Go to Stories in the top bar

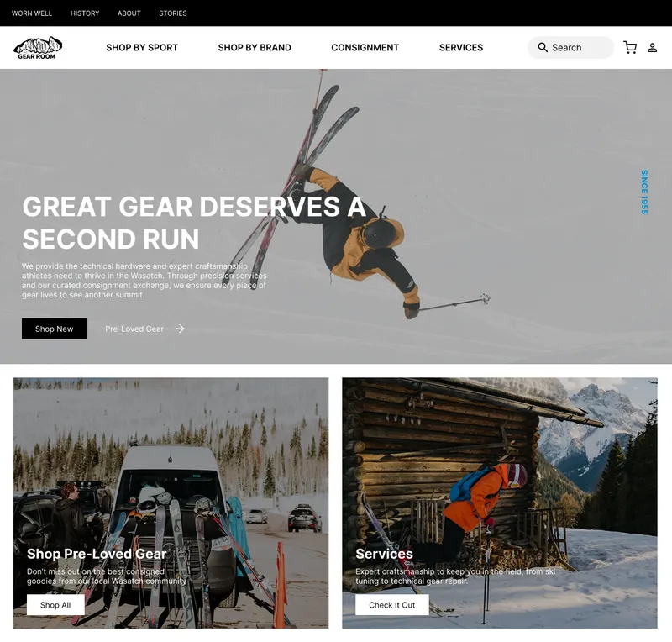click(x=173, y=13)
